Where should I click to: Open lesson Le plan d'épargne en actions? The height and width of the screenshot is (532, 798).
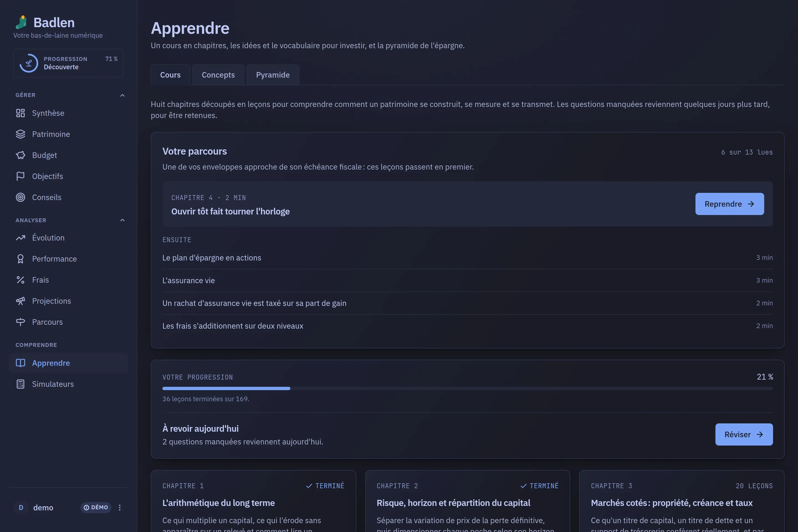pos(467,258)
